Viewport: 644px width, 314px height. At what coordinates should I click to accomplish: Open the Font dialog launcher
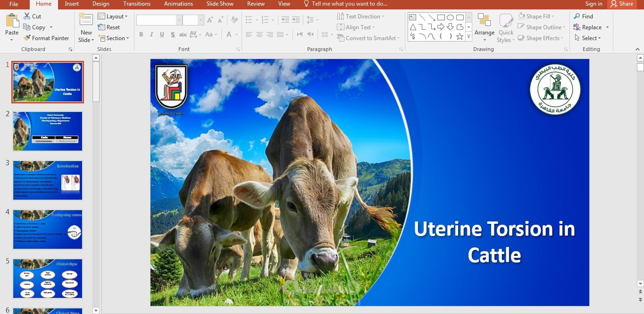coord(237,50)
